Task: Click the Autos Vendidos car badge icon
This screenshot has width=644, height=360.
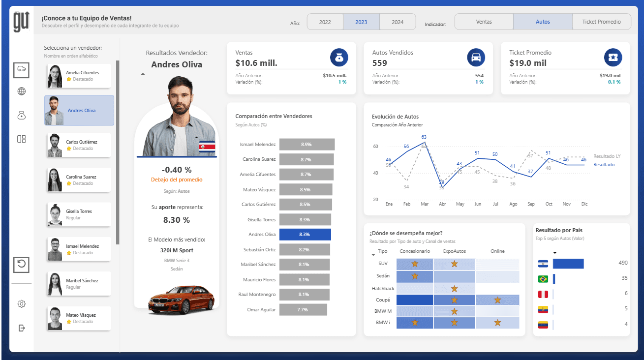Action: coord(476,58)
